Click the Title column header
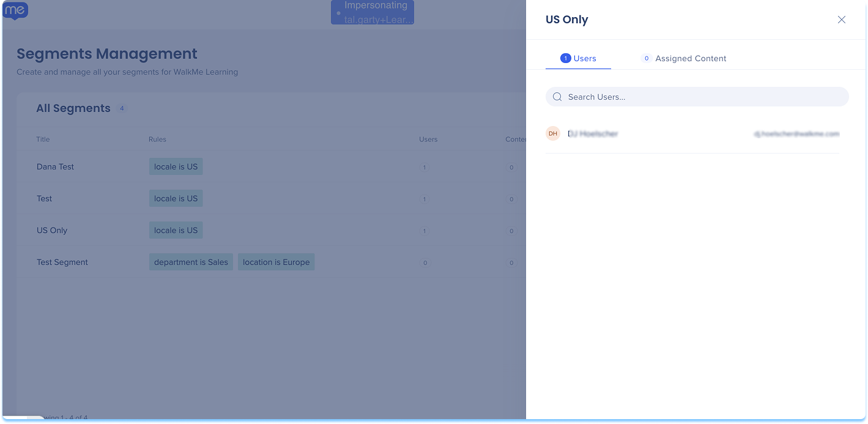Image resolution: width=868 pixels, height=424 pixels. pyautogui.click(x=43, y=139)
